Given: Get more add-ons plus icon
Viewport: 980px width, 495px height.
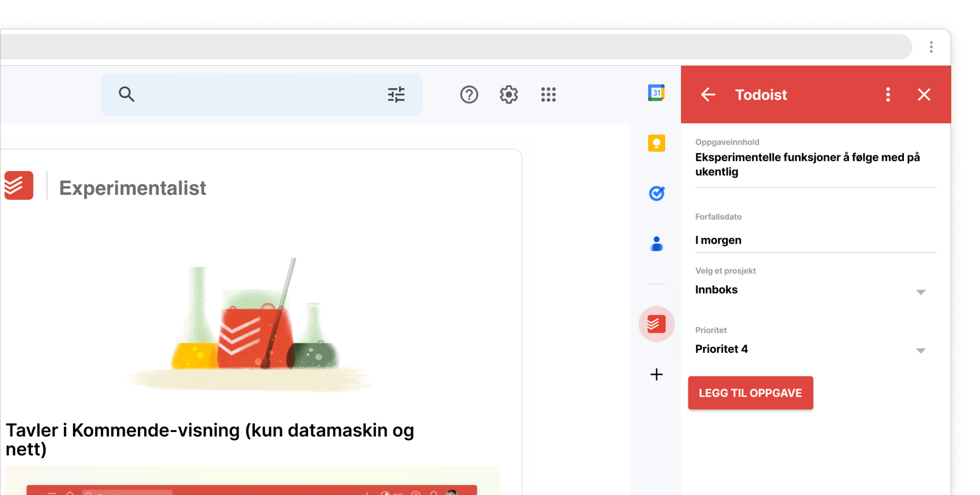Looking at the screenshot, I should coord(656,374).
